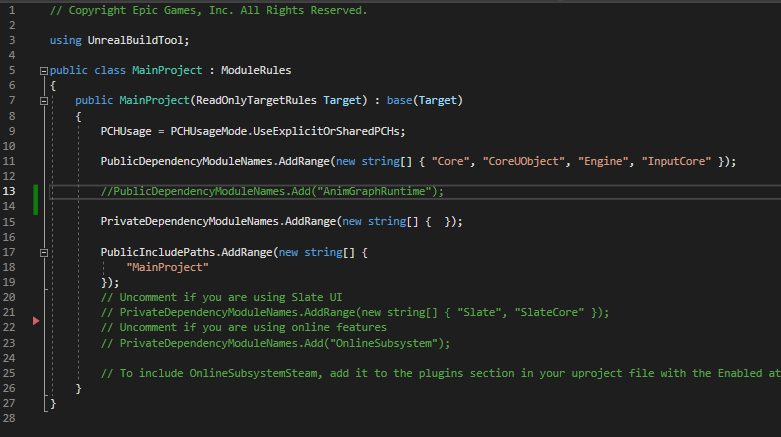Click the "UnrealBuildTool" namespace text

click(x=135, y=40)
